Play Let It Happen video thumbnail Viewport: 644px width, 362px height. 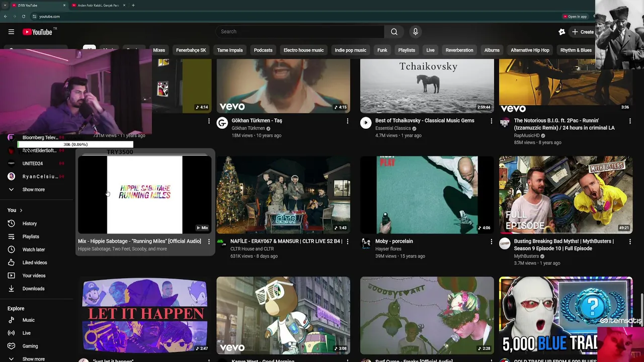click(144, 315)
